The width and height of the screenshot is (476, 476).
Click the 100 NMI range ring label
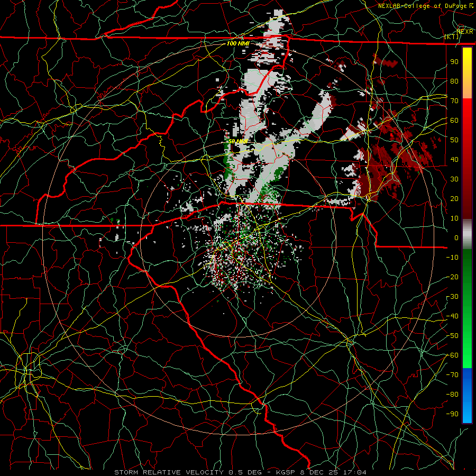point(238,43)
